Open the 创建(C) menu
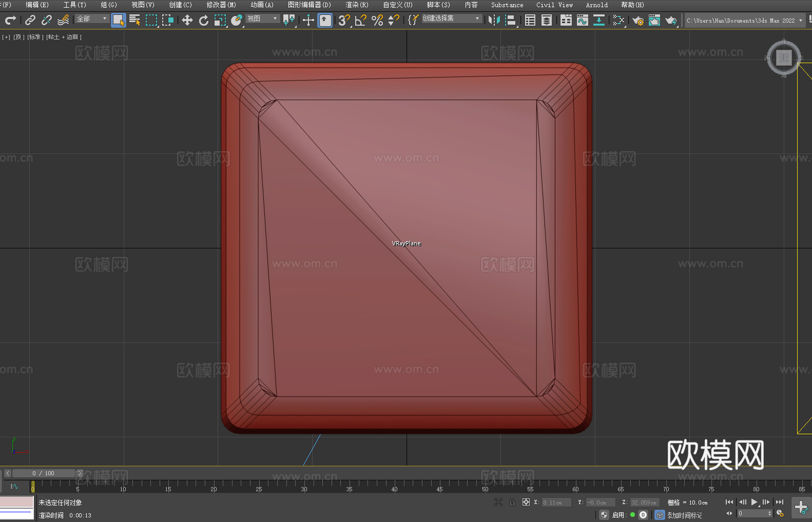The width and height of the screenshot is (812, 522). tap(180, 5)
